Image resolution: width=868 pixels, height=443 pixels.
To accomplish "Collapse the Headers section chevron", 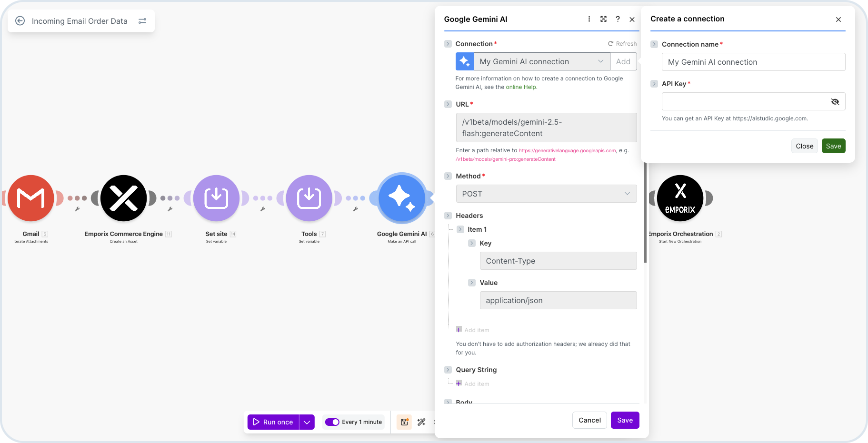I will tap(448, 216).
